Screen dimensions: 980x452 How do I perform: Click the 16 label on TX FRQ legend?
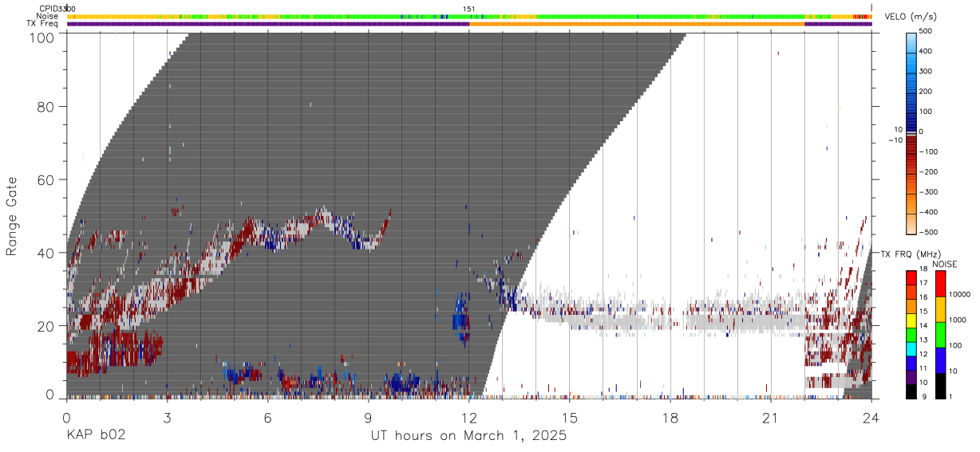(923, 297)
